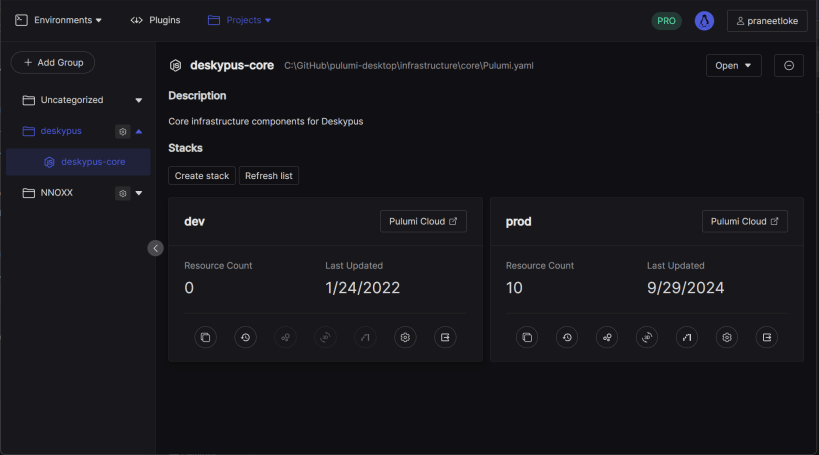Viewport: 819px width, 455px height.
Task: Open Pulumi Cloud link for prod stack
Action: pyautogui.click(x=744, y=221)
